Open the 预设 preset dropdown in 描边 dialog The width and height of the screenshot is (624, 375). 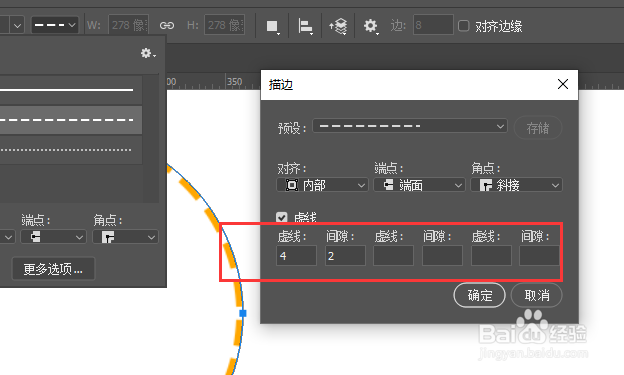click(410, 126)
